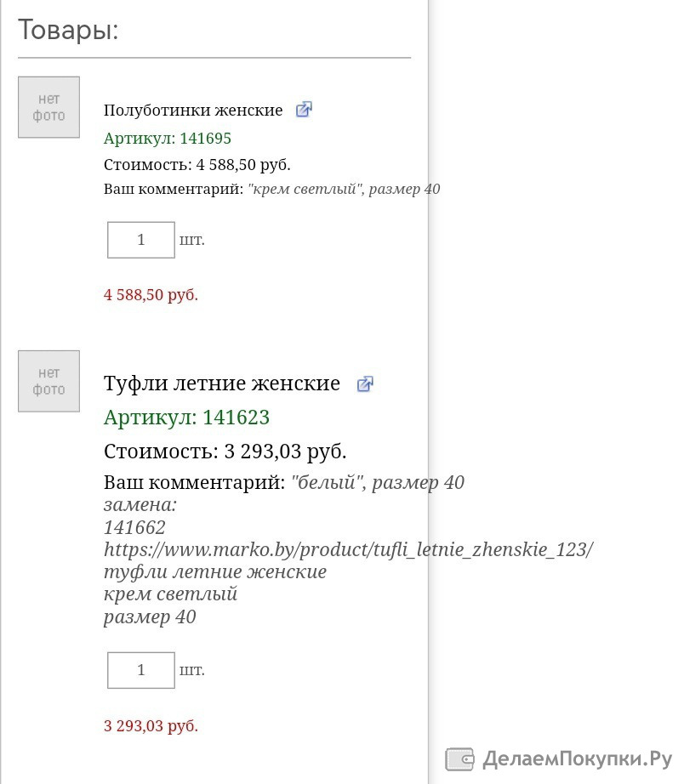Click the first 'нет фото' placeholder thumbnail

point(49,107)
